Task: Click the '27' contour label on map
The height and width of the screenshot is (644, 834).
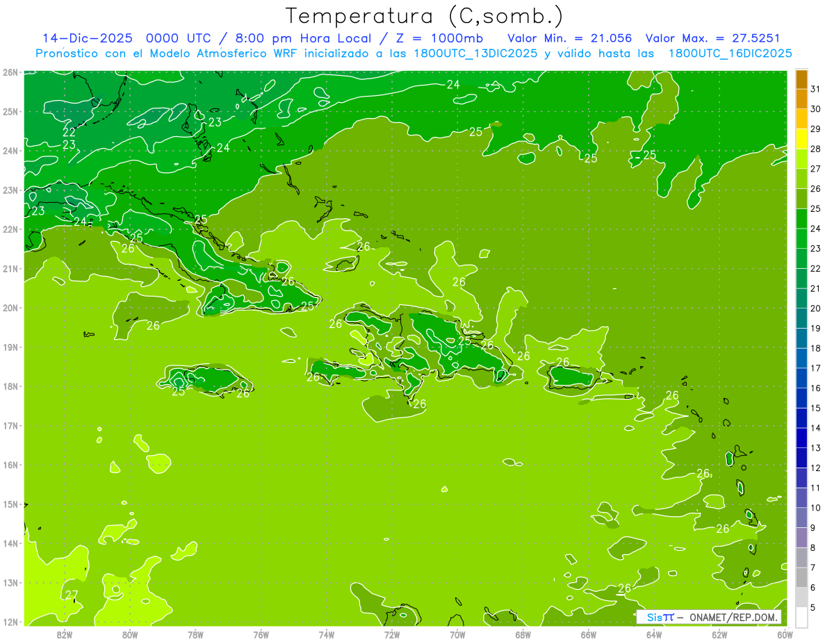Action: tap(72, 595)
